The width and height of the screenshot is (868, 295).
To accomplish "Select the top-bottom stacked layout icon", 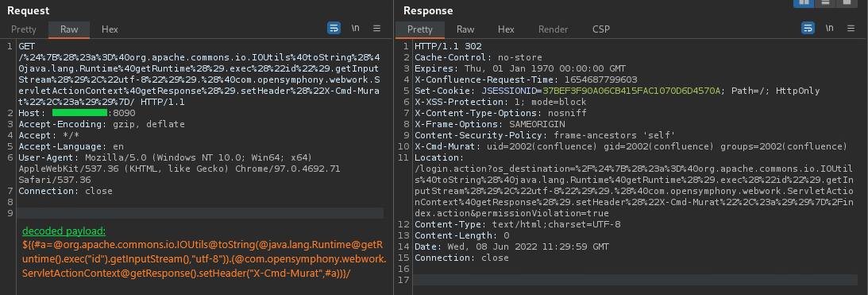I will pyautogui.click(x=825, y=2).
